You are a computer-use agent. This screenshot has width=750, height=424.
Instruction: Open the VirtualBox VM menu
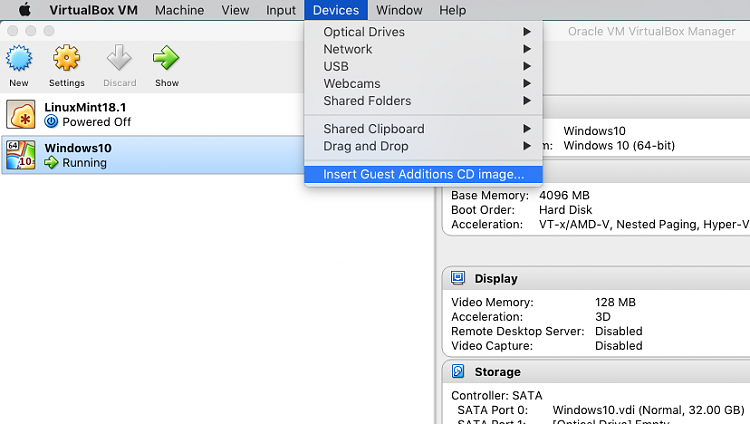(93, 10)
